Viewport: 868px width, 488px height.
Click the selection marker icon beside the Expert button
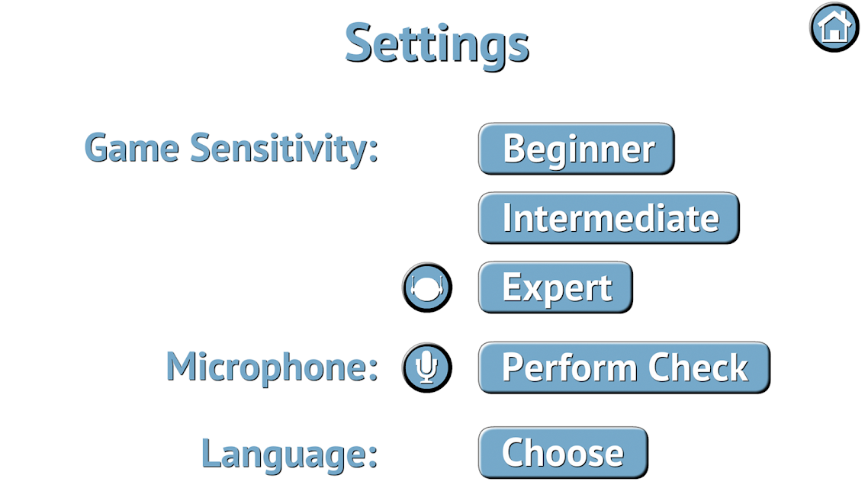427,287
